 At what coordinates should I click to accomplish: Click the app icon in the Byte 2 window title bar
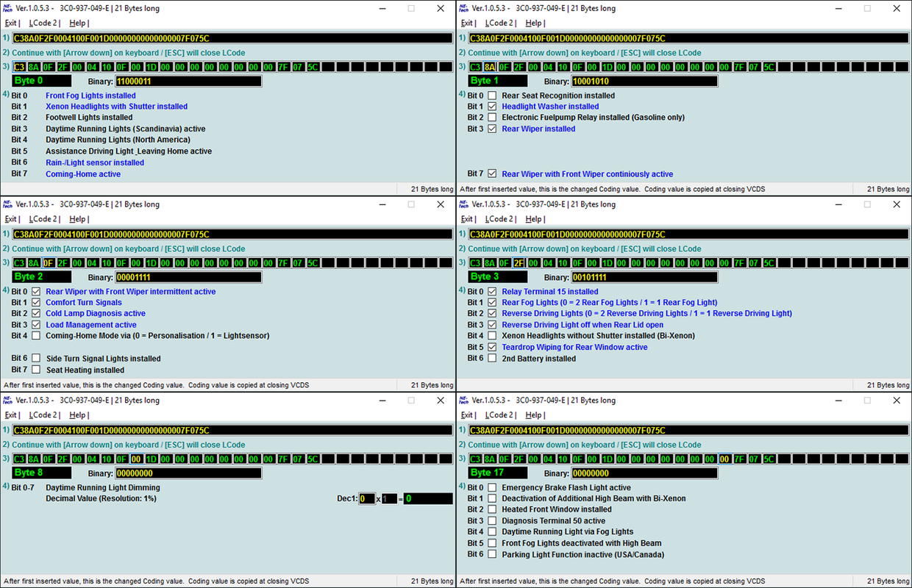pyautogui.click(x=8, y=204)
